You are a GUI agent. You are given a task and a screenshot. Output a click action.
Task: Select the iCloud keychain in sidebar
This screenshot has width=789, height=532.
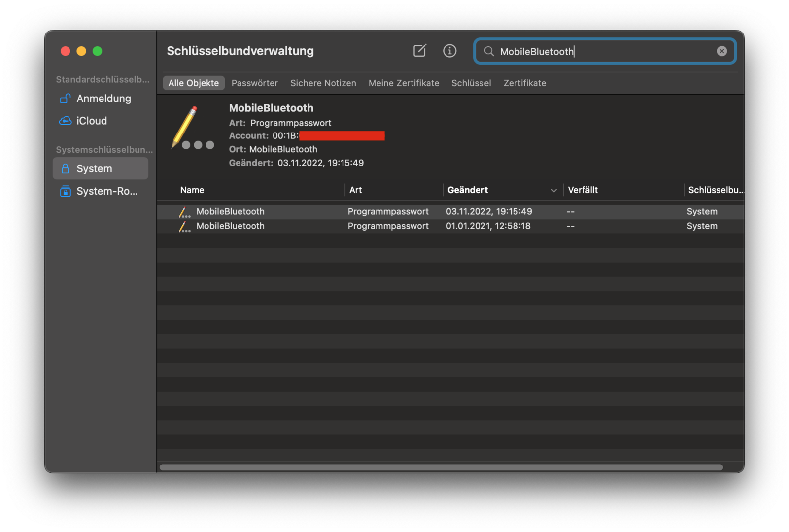coord(92,121)
